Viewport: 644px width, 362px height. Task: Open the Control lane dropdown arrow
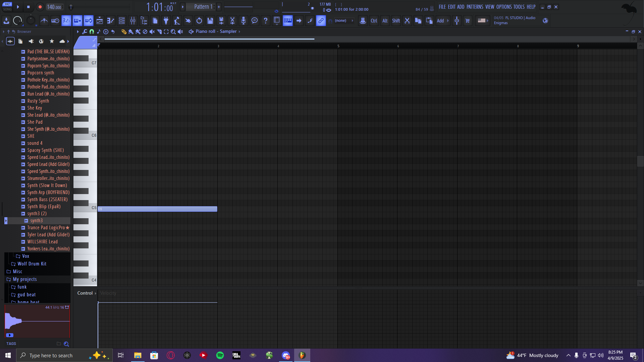coord(96,293)
